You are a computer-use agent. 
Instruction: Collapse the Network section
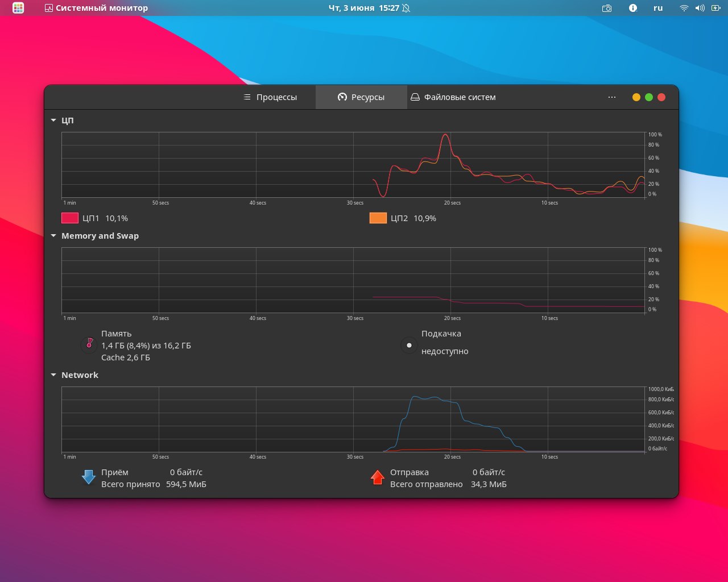tap(53, 375)
